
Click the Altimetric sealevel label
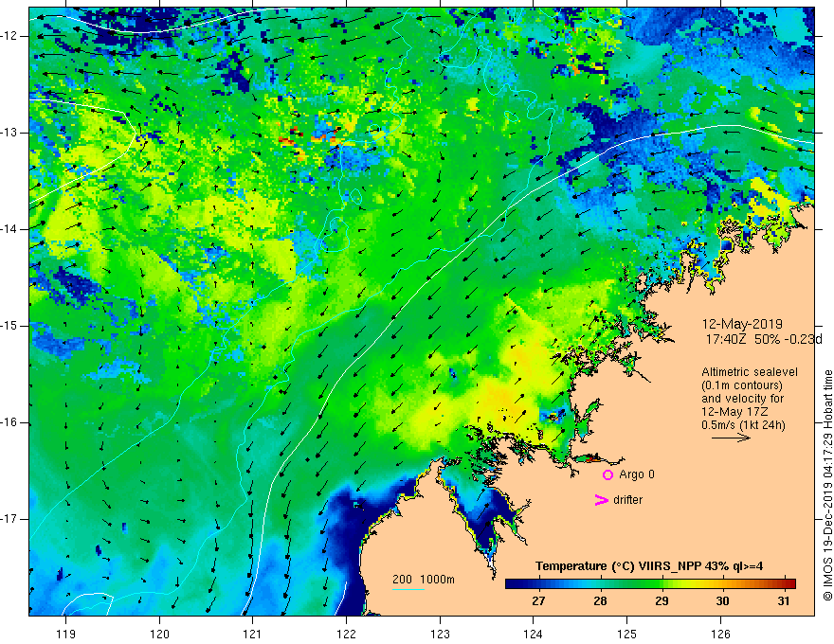pos(750,372)
